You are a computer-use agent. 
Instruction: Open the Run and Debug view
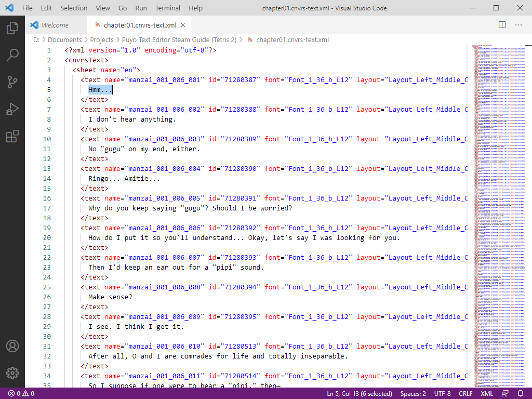click(x=12, y=110)
